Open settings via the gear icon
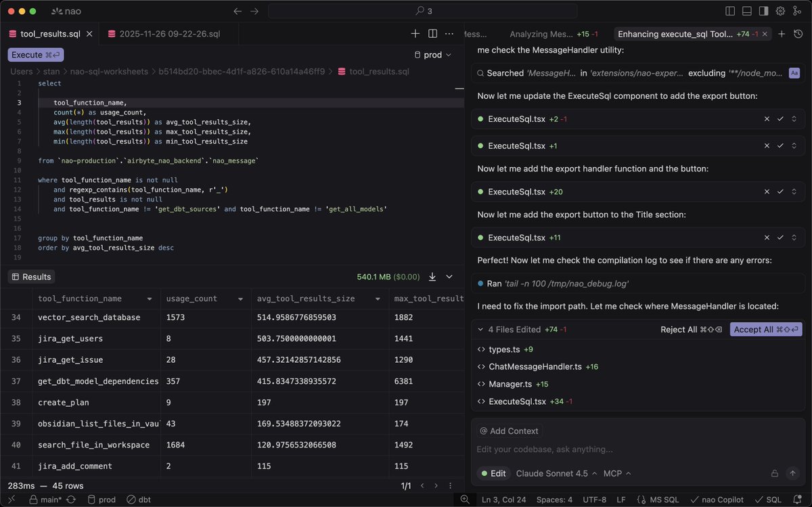Viewport: 812px width, 507px height. (780, 11)
